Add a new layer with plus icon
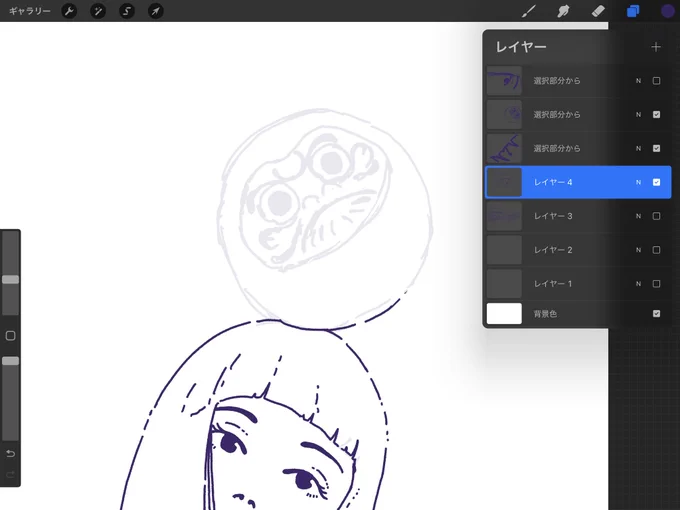Viewport: 680px width, 510px height. click(656, 47)
